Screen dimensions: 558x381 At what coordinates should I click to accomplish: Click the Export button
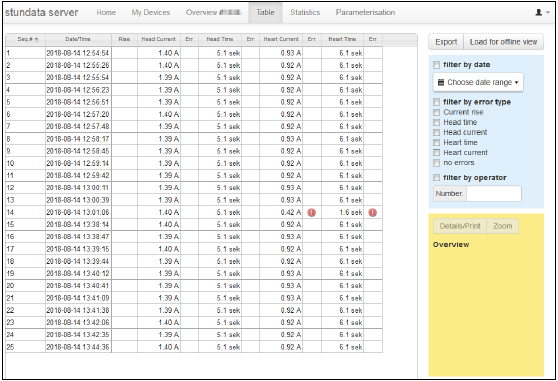coord(446,42)
